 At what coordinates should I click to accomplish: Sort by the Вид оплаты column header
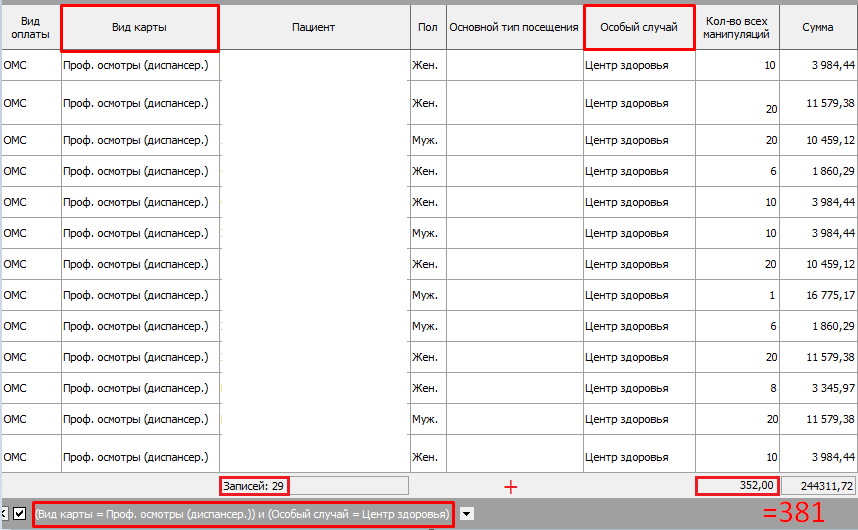(x=31, y=27)
